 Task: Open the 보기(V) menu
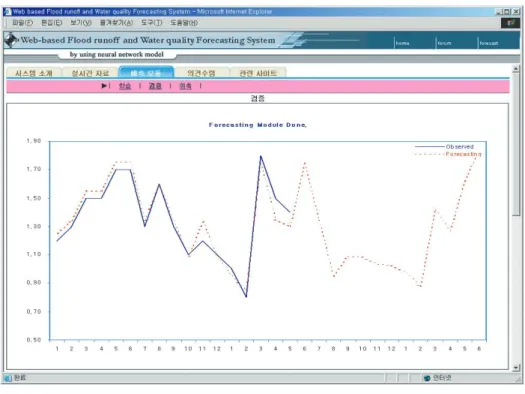click(81, 23)
